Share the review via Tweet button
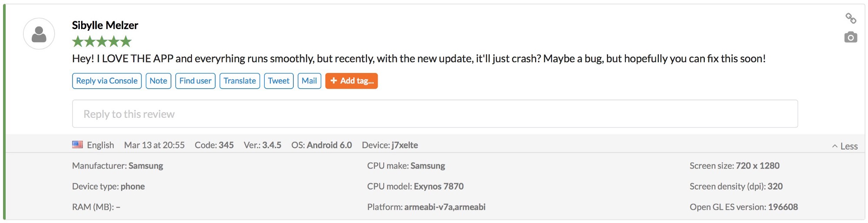Viewport: 868px width, 223px height. tap(279, 81)
